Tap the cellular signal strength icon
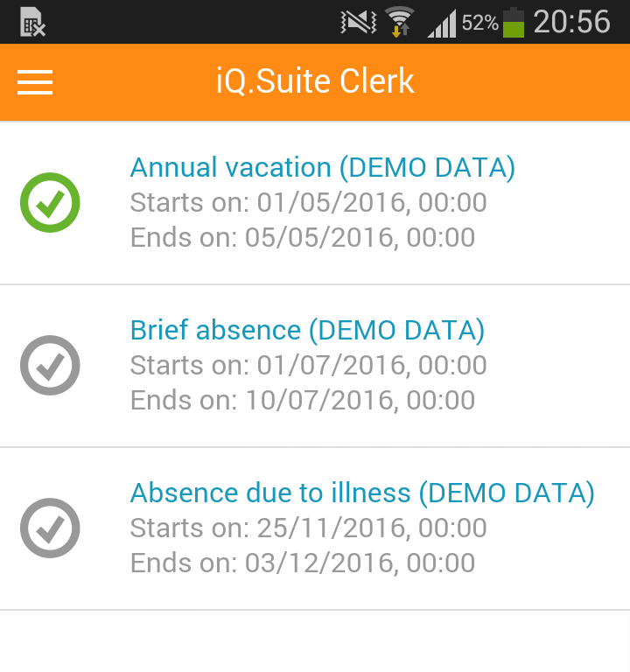The height and width of the screenshot is (672, 630). pyautogui.click(x=442, y=24)
